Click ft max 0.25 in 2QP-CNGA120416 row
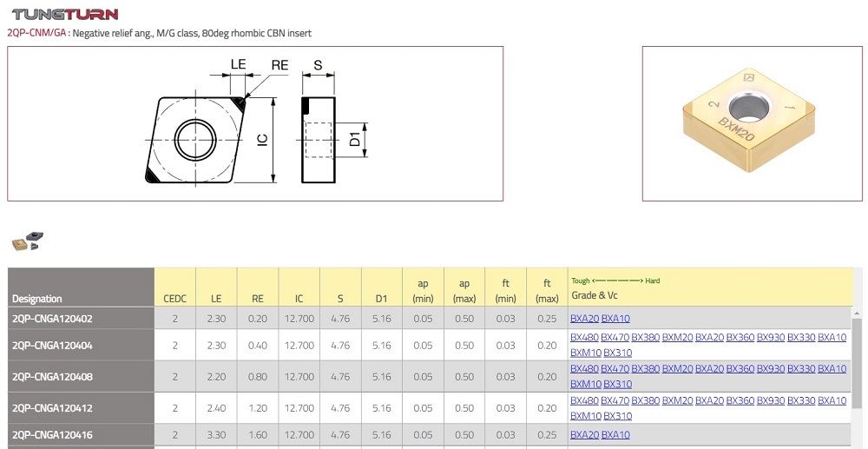 click(547, 434)
